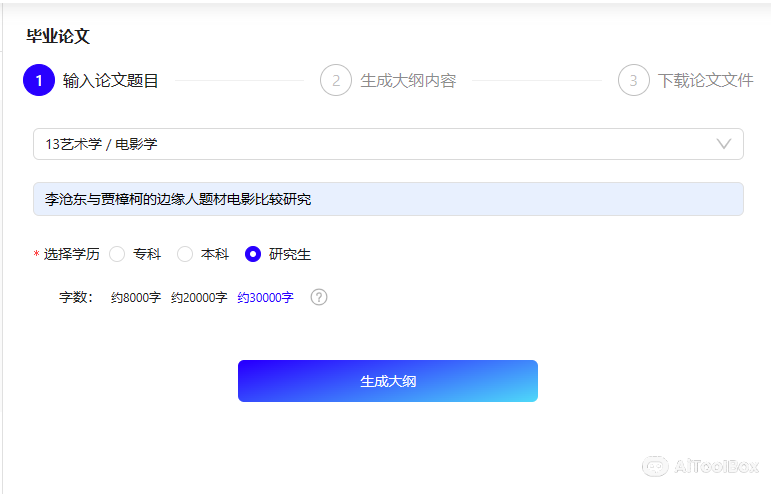771x494 pixels.
Task: Choose the highlighted 约30000字 word count
Action: pyautogui.click(x=265, y=298)
